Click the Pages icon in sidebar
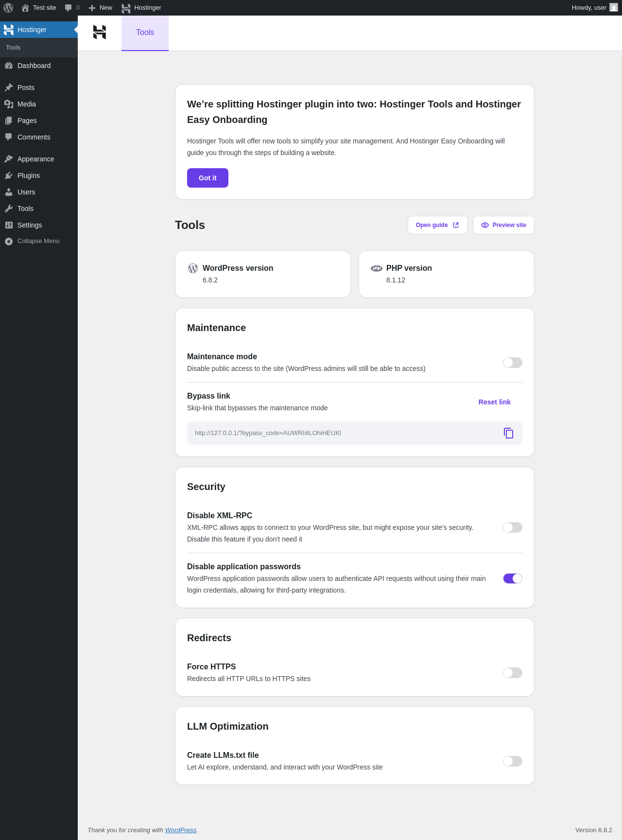622x840 pixels. point(9,121)
